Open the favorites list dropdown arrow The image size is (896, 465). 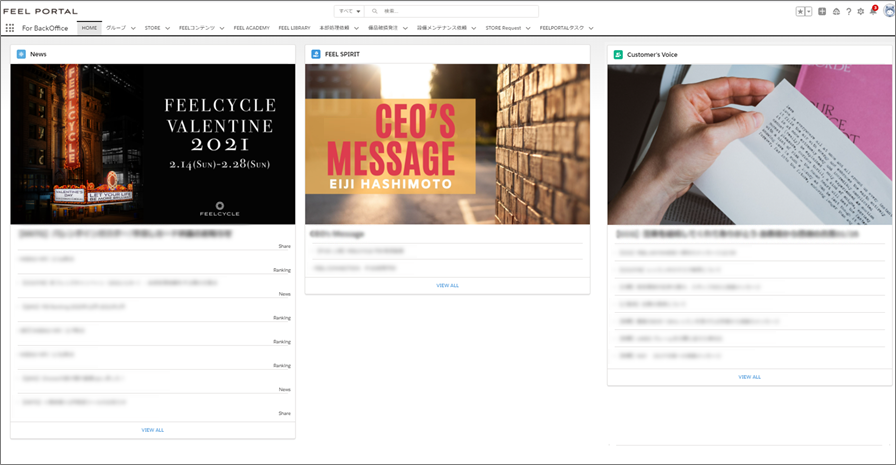point(809,11)
